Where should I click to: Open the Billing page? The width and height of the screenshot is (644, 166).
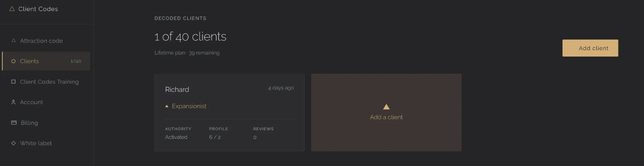(x=46, y=123)
